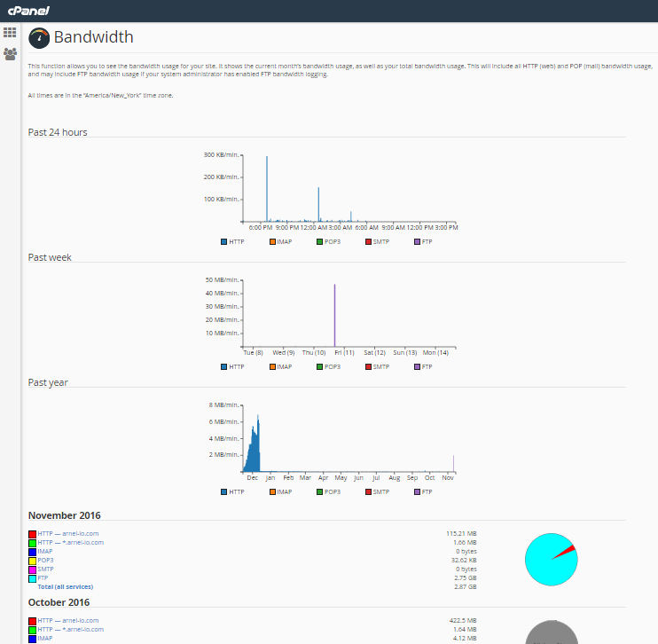
Task: Open User Manager icon in sidebar
Action: [10, 53]
